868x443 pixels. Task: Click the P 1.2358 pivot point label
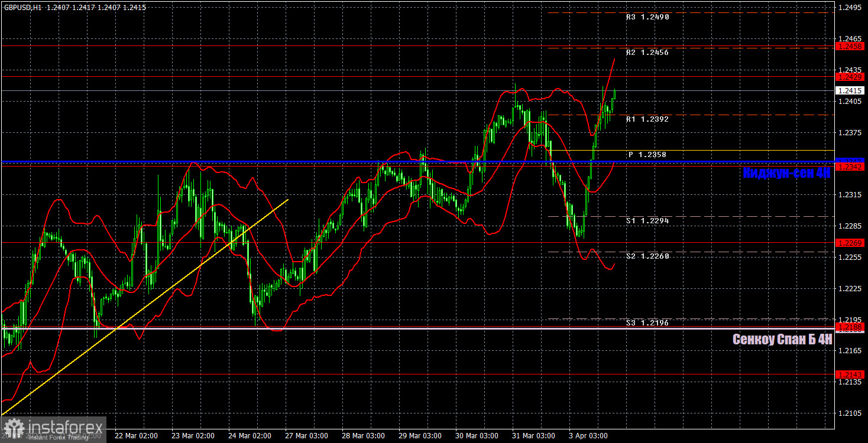point(647,154)
